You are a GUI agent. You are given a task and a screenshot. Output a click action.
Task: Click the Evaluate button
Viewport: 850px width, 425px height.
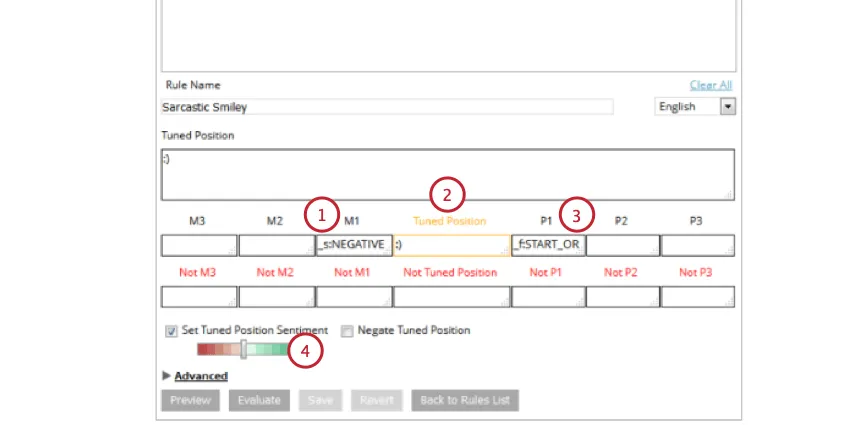[259, 401]
